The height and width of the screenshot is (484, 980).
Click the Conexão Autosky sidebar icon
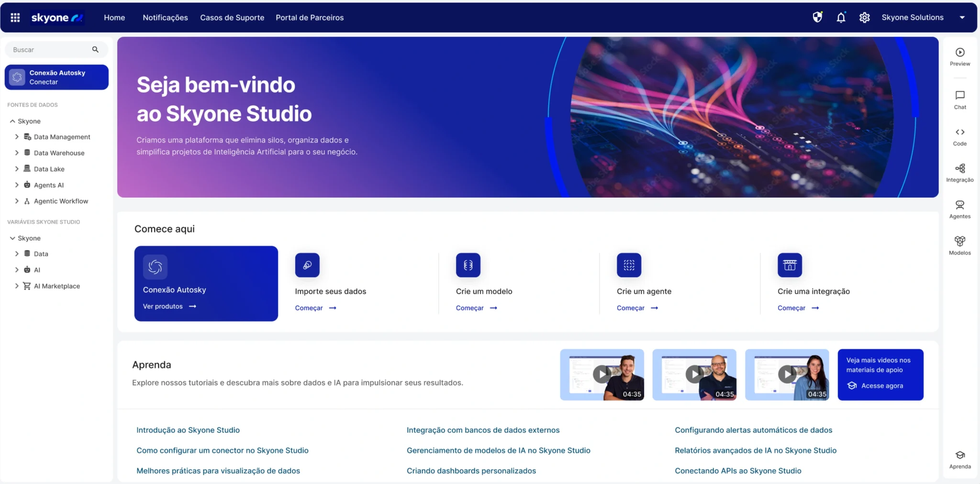click(17, 77)
